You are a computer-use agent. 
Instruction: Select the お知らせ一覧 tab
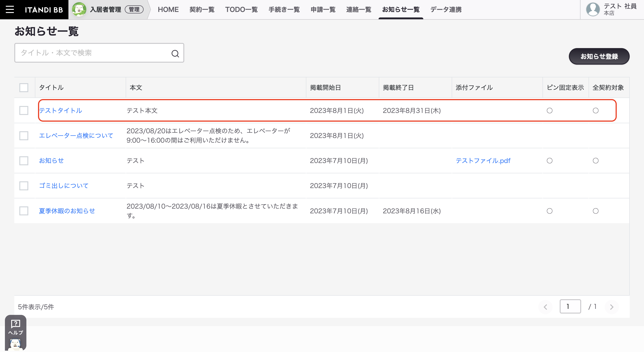click(x=401, y=9)
